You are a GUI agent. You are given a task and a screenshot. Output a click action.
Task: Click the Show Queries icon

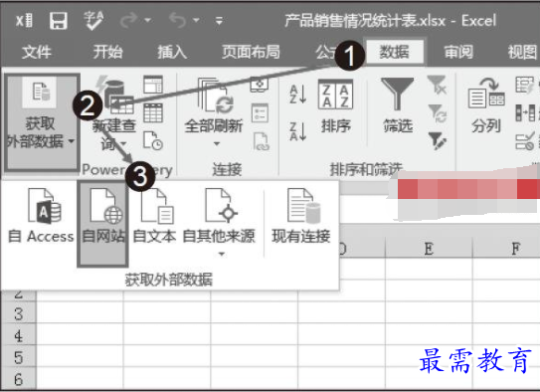tap(153, 85)
